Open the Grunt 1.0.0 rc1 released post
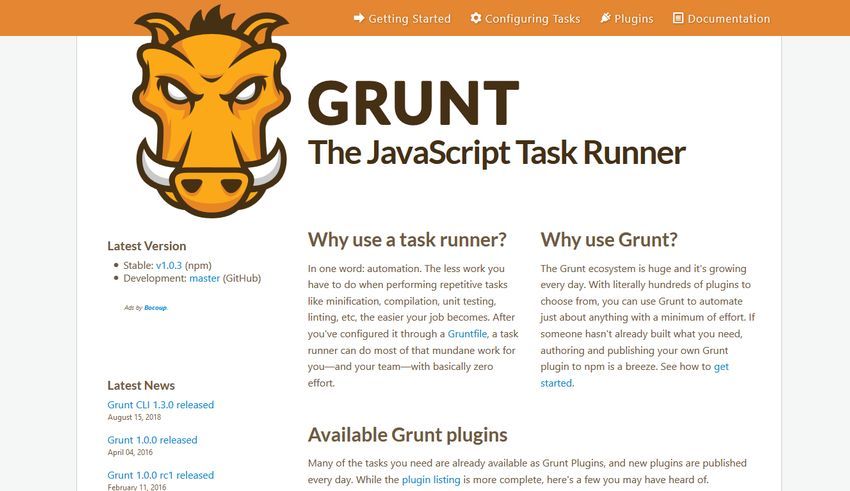 click(160, 475)
